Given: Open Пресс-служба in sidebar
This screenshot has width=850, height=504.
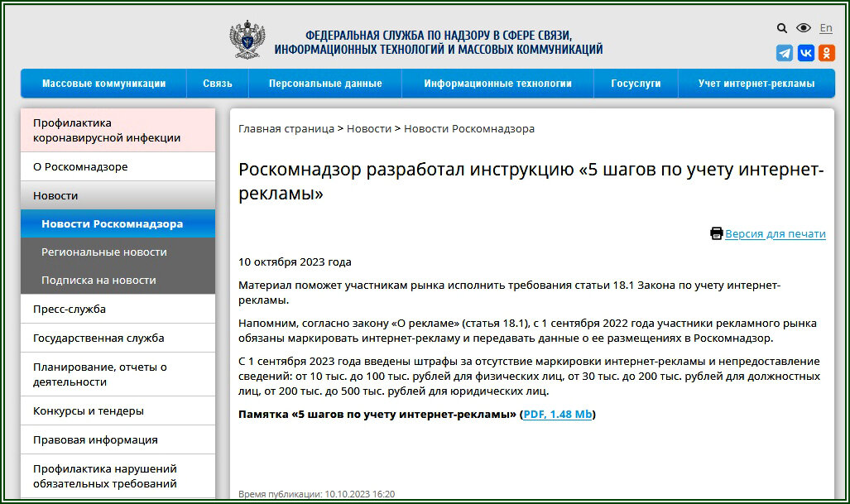Looking at the screenshot, I should pos(118,309).
